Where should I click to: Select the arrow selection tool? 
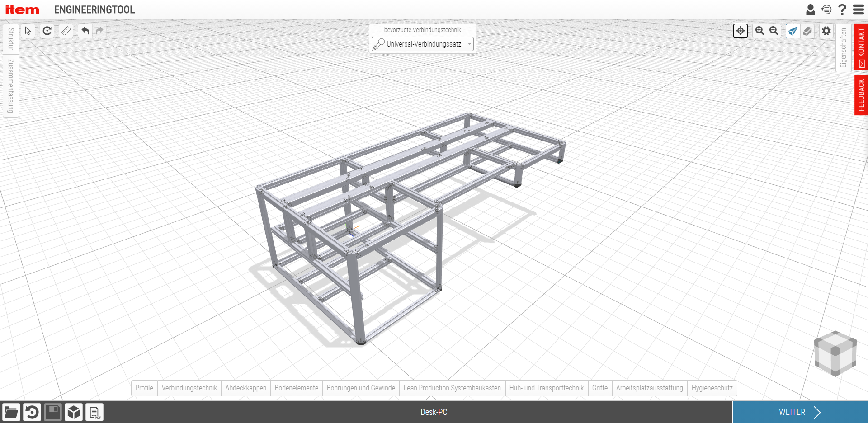point(27,31)
